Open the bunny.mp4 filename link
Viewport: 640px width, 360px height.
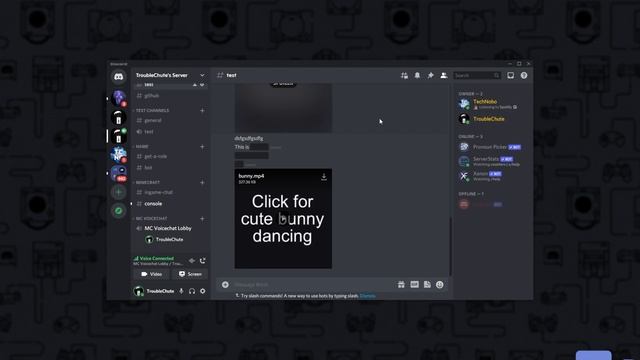click(x=251, y=176)
